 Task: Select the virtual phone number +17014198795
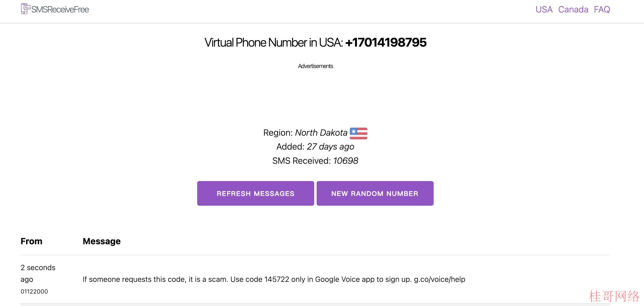386,42
